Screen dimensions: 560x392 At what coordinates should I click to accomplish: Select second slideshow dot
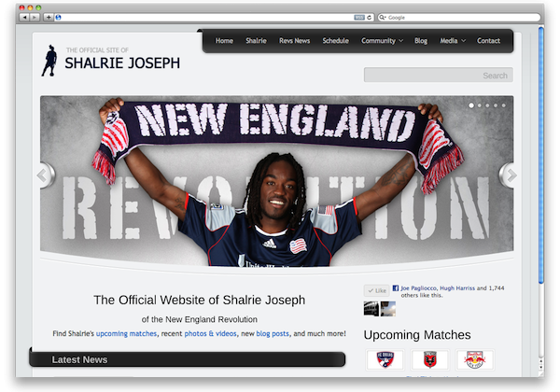click(x=480, y=105)
